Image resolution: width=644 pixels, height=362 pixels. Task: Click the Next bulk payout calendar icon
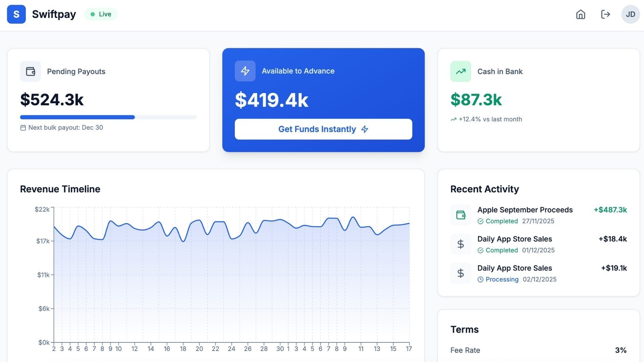[x=23, y=128]
